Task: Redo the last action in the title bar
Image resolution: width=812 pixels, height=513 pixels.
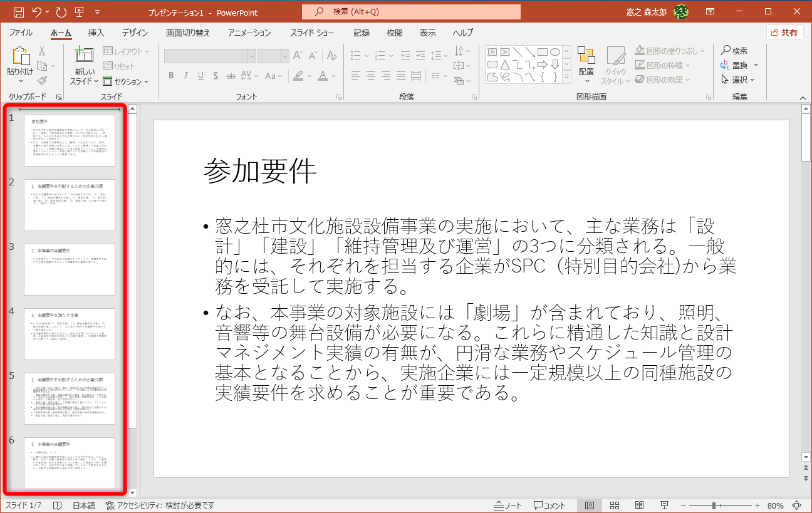Action: 61,12
